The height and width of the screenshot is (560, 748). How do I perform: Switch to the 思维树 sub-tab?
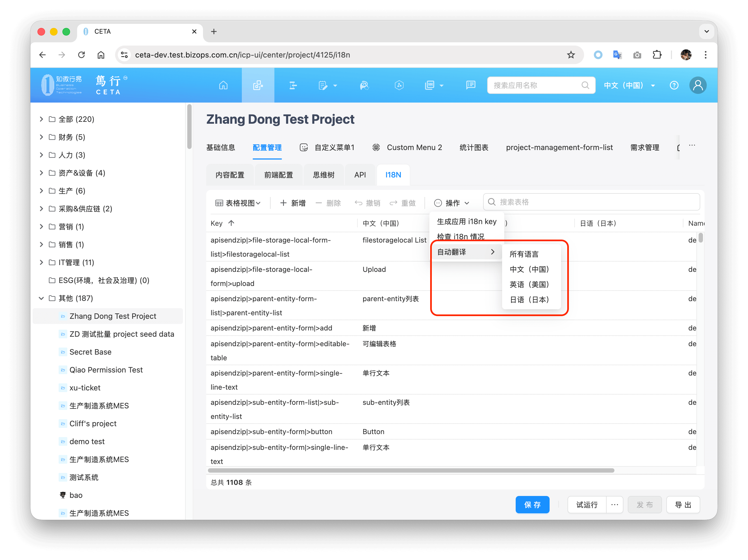[324, 175]
